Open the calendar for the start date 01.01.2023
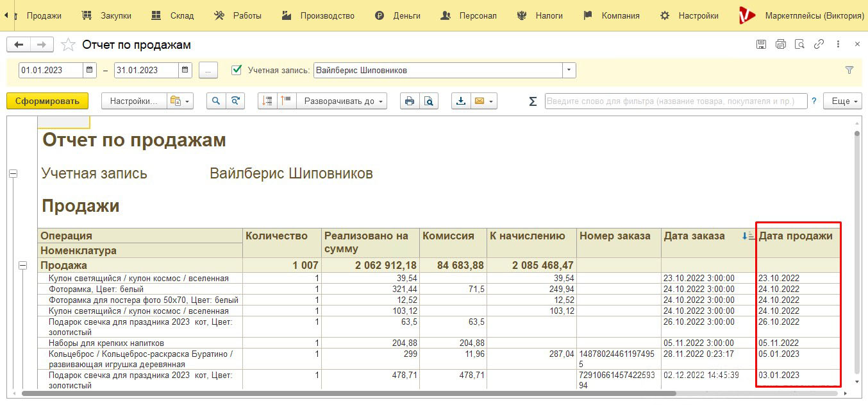The height and width of the screenshot is (405, 868). pyautogui.click(x=90, y=70)
